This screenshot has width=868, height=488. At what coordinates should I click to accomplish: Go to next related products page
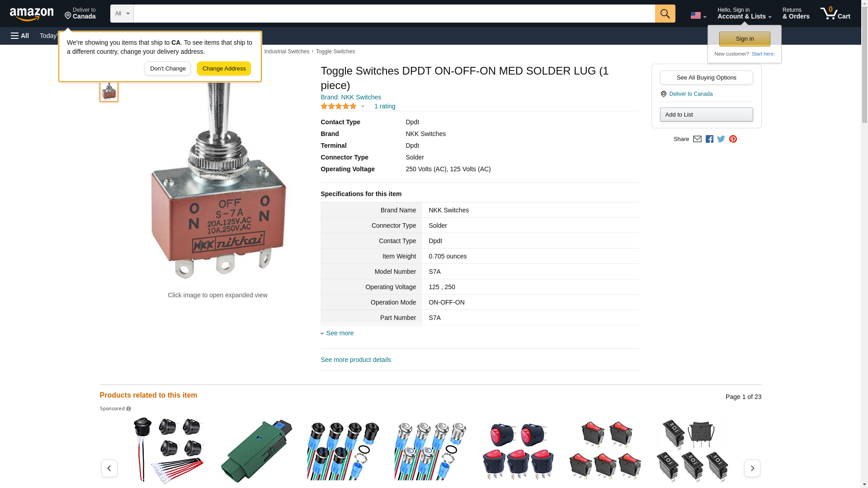pos(752,469)
